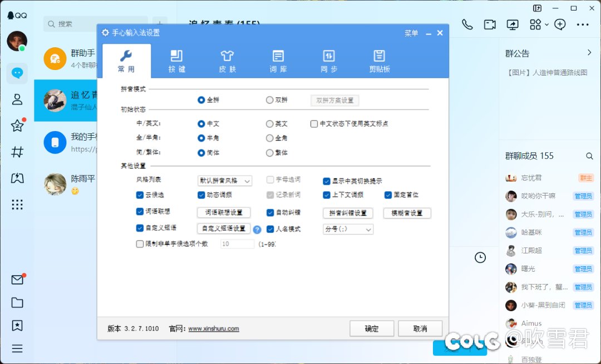The height and width of the screenshot is (364, 601).
Task: Toggle the 云候选 checkbox
Action: pyautogui.click(x=140, y=195)
